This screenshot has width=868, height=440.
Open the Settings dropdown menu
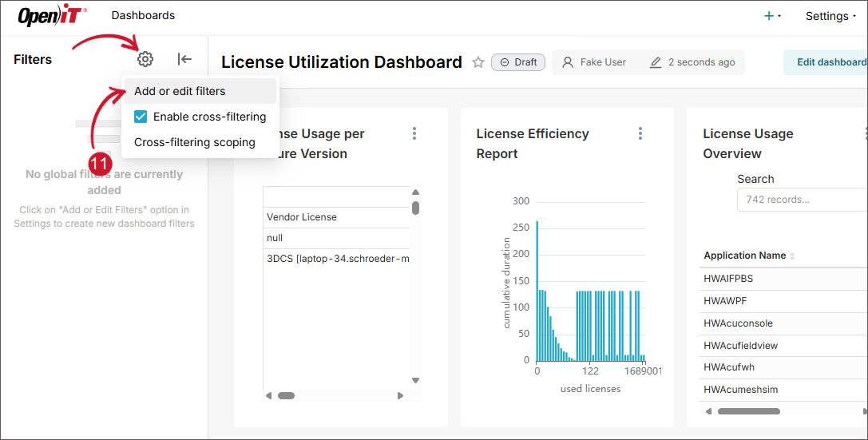(x=830, y=16)
